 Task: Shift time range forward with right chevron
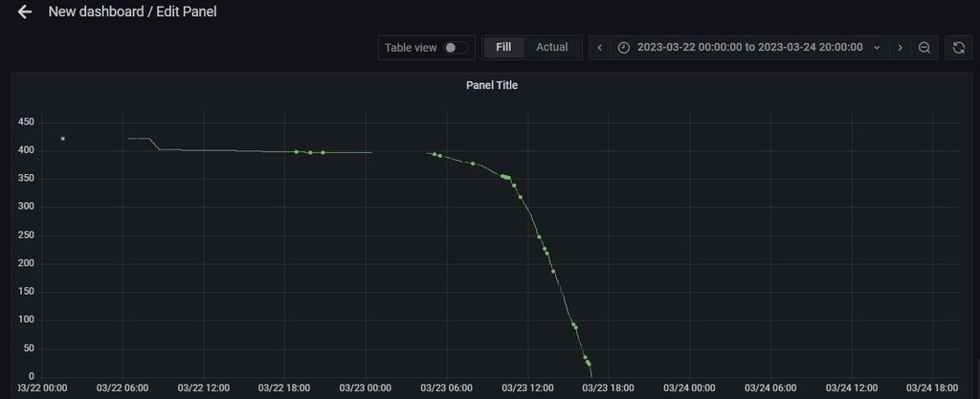coord(900,47)
